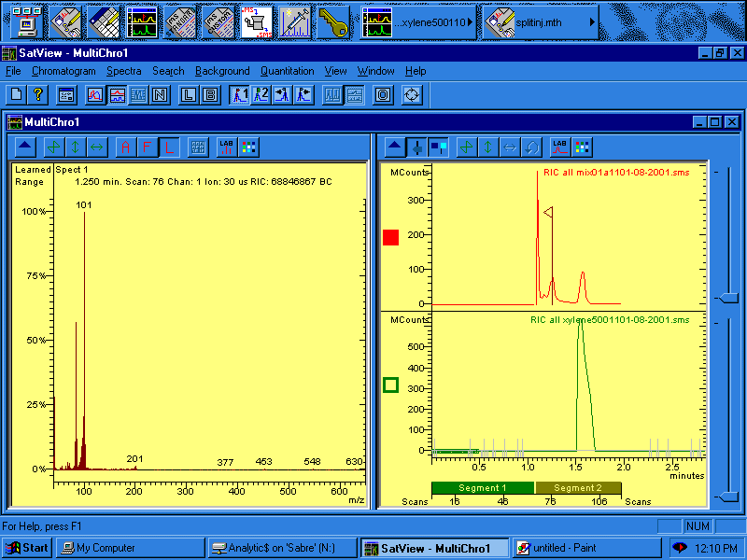Image resolution: width=747 pixels, height=560 pixels.
Task: Click the Segment 2 bar
Action: (578, 487)
